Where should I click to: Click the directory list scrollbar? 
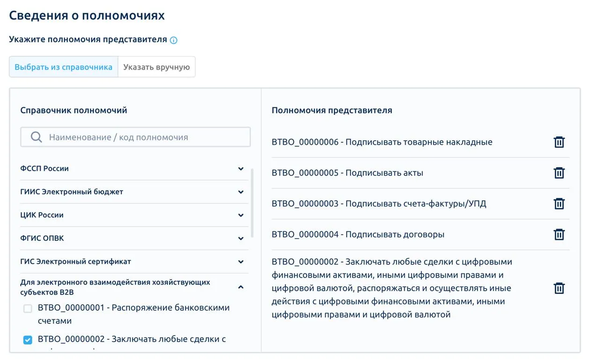coord(253,203)
